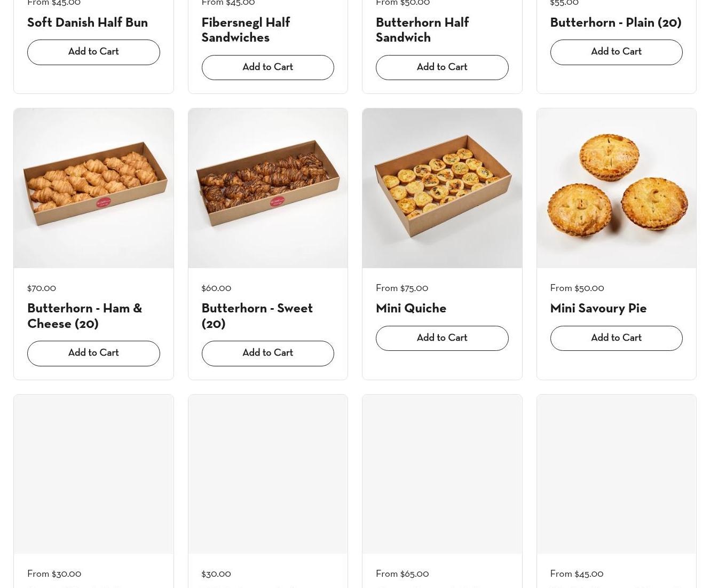Open Butterhorn - Sweet (20) title link

click(x=257, y=316)
